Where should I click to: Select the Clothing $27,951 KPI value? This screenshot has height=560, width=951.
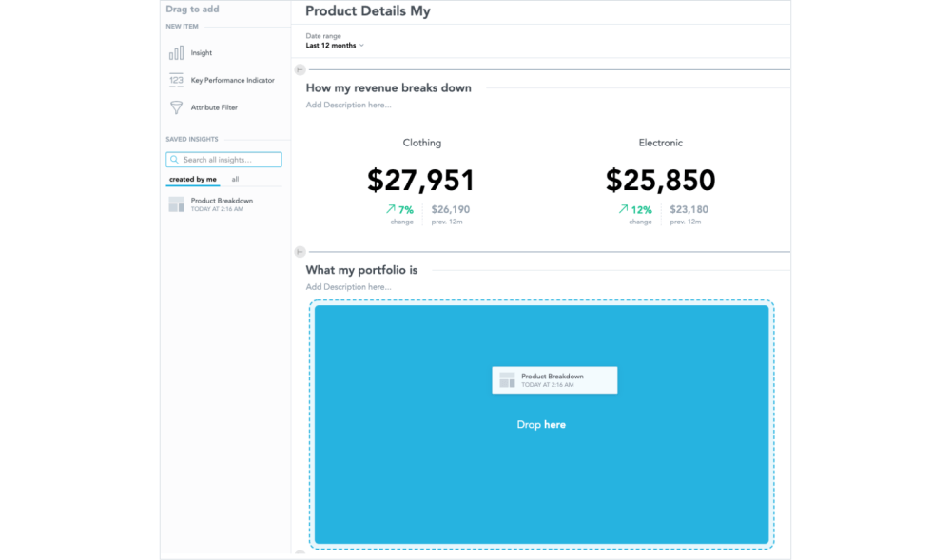pyautogui.click(x=420, y=180)
